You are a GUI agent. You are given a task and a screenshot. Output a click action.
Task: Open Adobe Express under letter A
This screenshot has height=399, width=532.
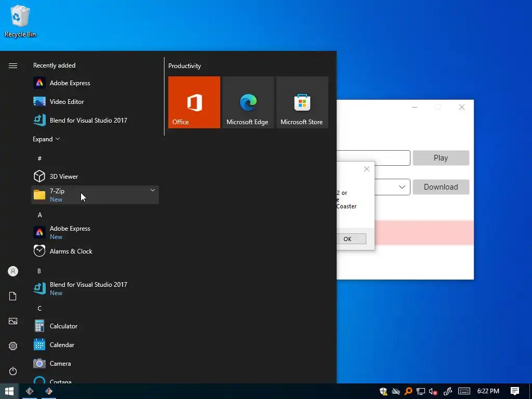tap(95, 232)
